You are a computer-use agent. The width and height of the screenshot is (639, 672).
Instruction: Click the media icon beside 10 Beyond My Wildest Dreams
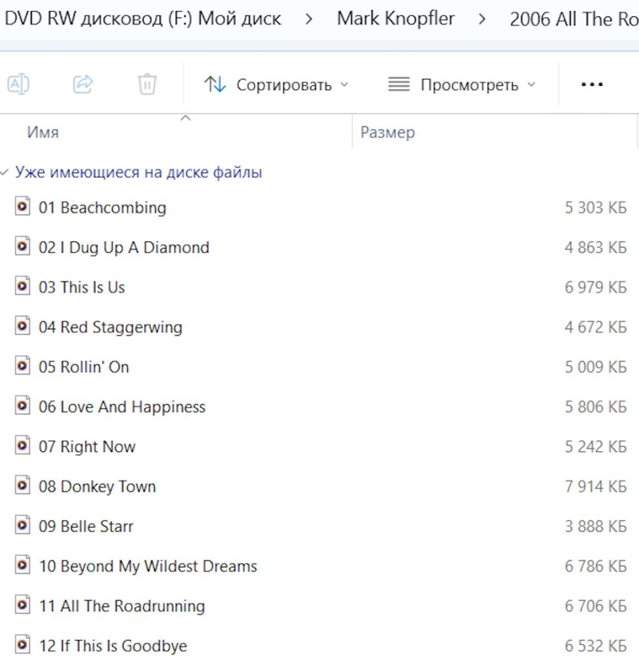22,565
